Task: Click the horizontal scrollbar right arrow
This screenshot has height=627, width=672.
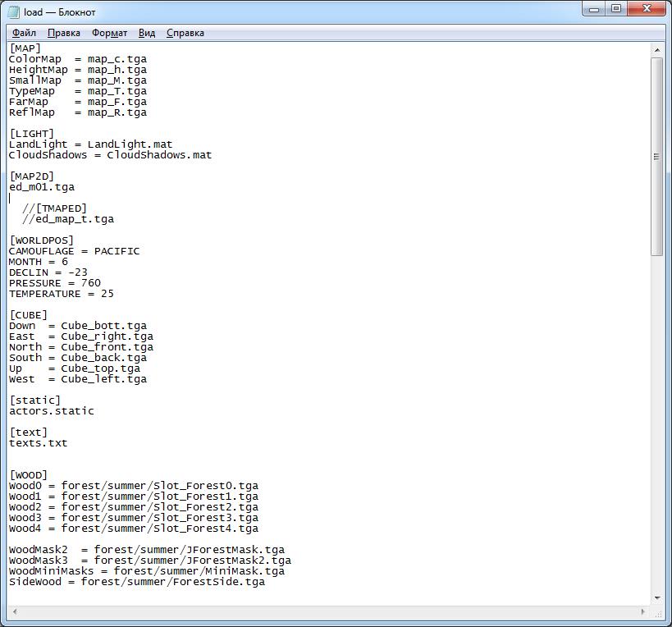Action: coord(643,611)
